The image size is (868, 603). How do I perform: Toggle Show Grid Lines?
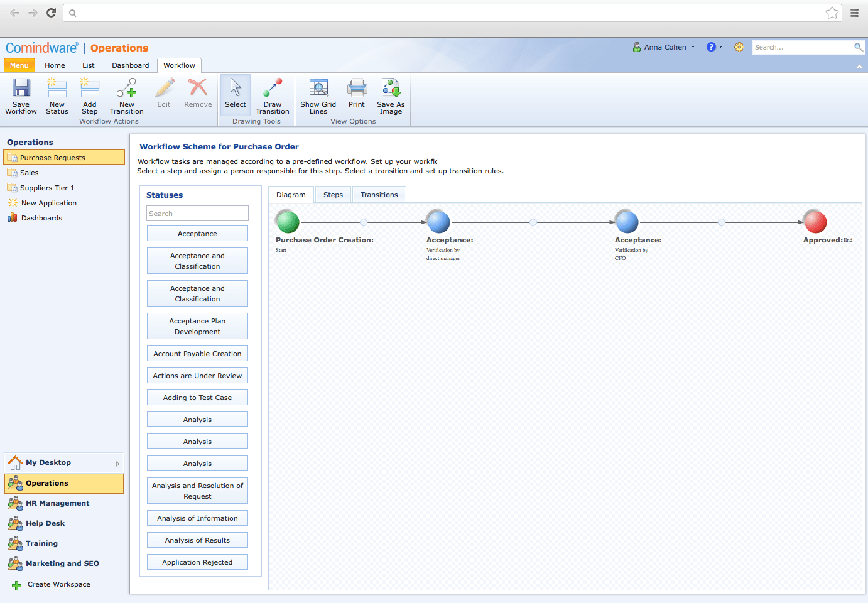click(318, 95)
